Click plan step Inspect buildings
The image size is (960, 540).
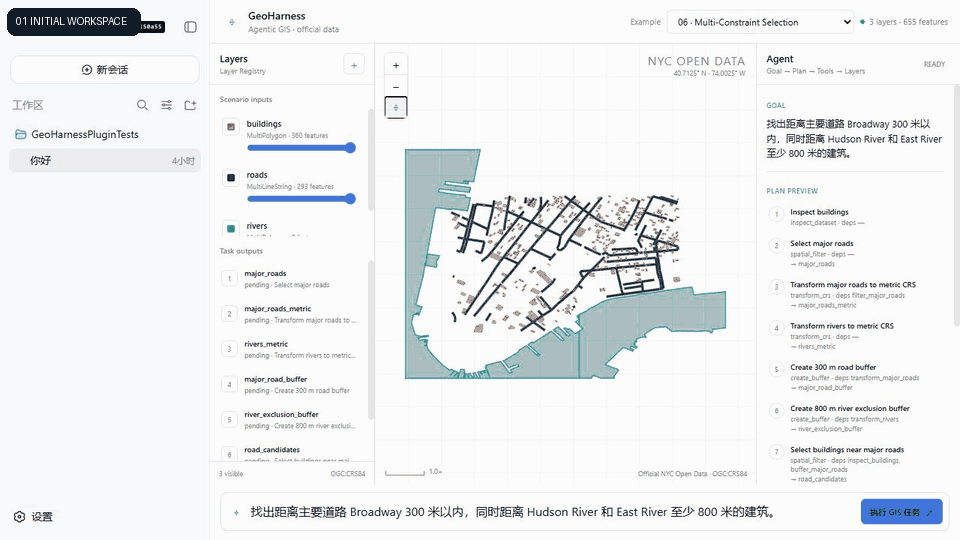tap(854, 217)
